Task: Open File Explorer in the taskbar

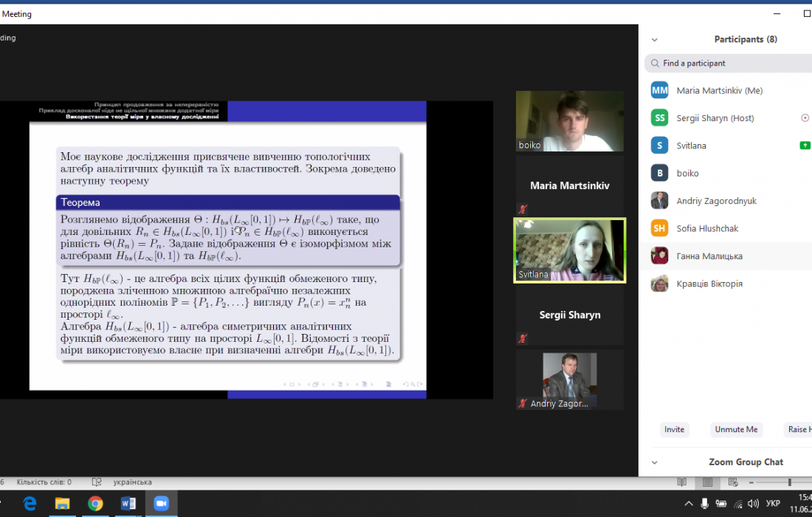Action: [63, 503]
